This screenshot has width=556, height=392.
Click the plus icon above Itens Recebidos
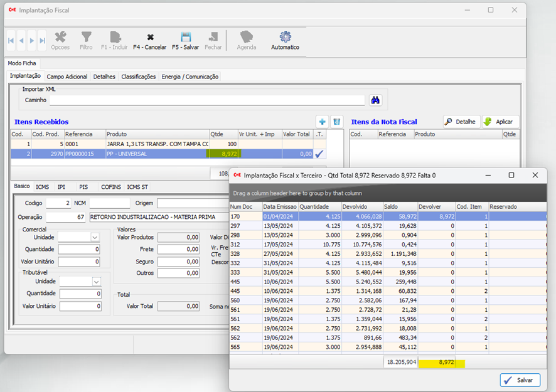coord(322,122)
